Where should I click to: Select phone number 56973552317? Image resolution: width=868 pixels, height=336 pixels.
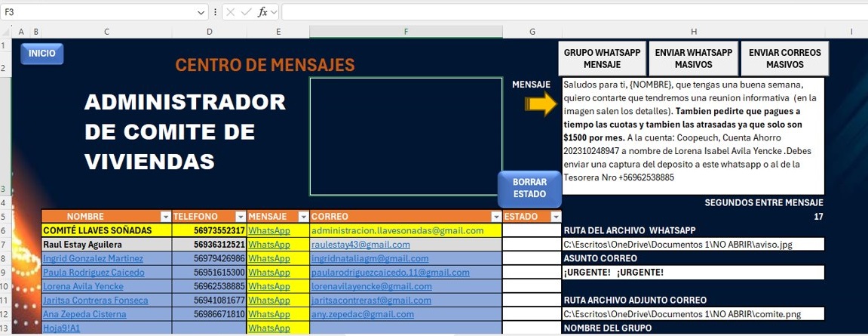pos(209,230)
